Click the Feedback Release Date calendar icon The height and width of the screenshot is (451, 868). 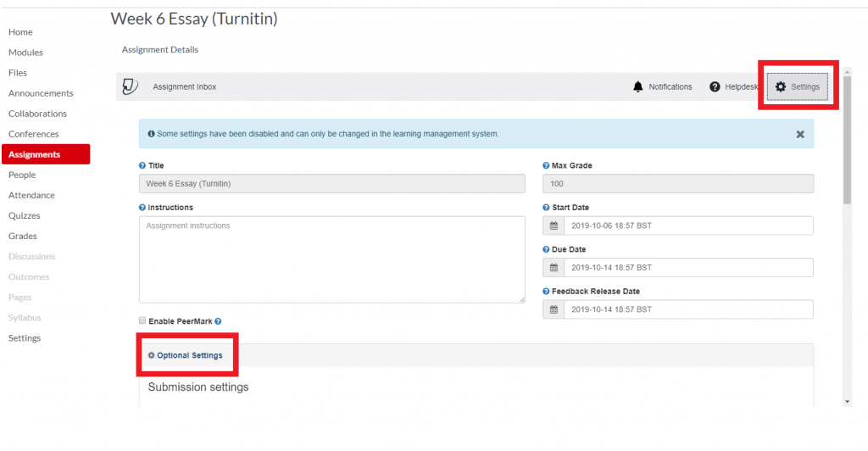coord(554,309)
